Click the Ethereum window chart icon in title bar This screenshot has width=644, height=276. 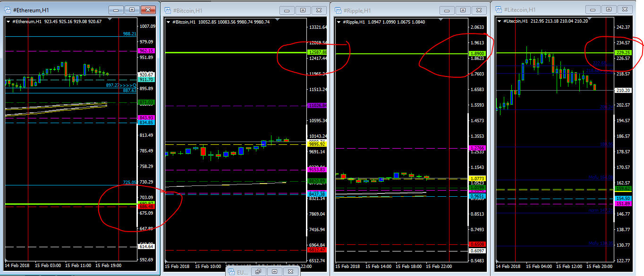click(x=7, y=9)
